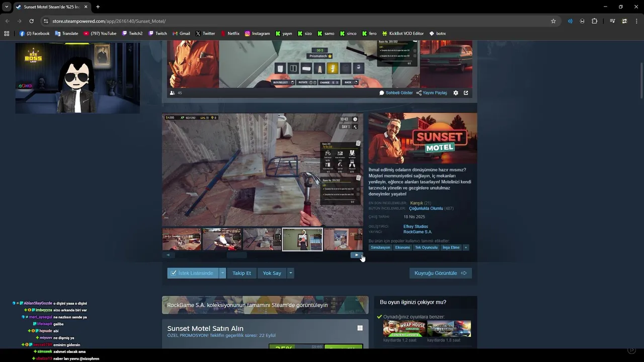Open the browser three-dot menu

click(x=637, y=21)
